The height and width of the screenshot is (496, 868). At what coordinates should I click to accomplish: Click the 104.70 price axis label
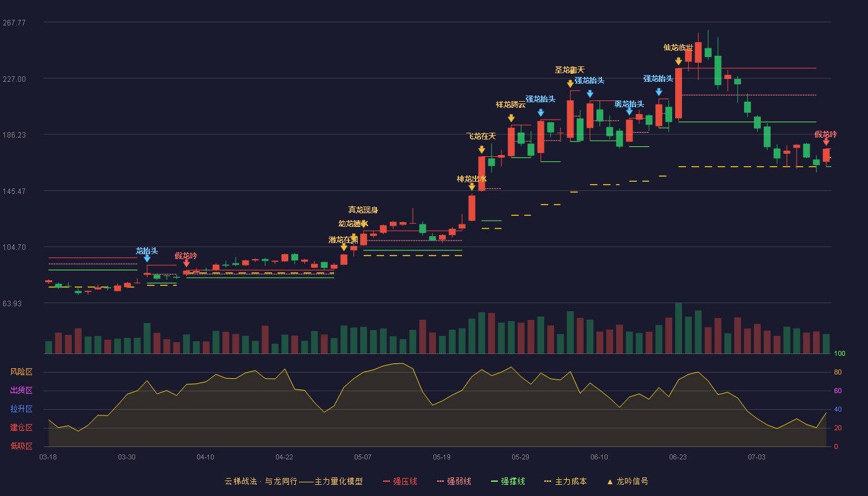click(x=14, y=247)
